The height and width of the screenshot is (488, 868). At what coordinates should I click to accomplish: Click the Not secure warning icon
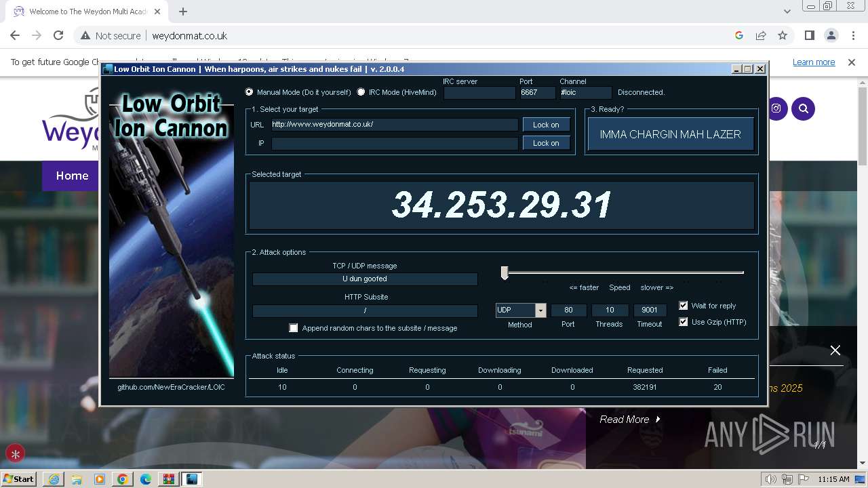[85, 36]
